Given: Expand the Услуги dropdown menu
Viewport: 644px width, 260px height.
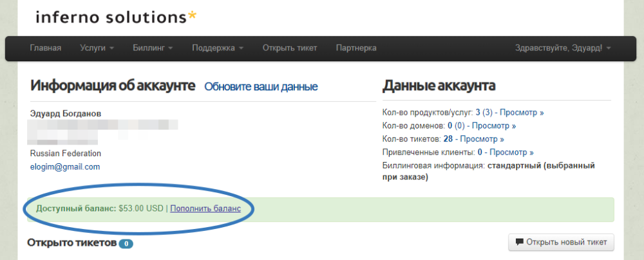Looking at the screenshot, I should [97, 48].
